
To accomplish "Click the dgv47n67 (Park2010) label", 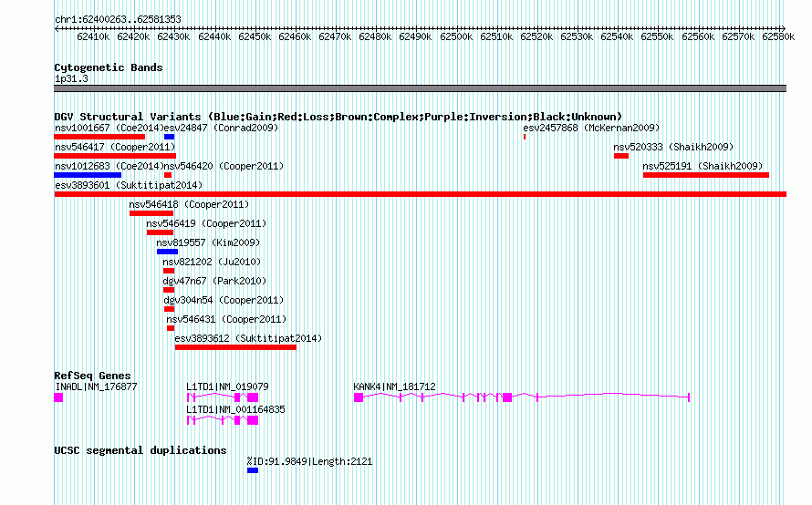I will tap(214, 281).
